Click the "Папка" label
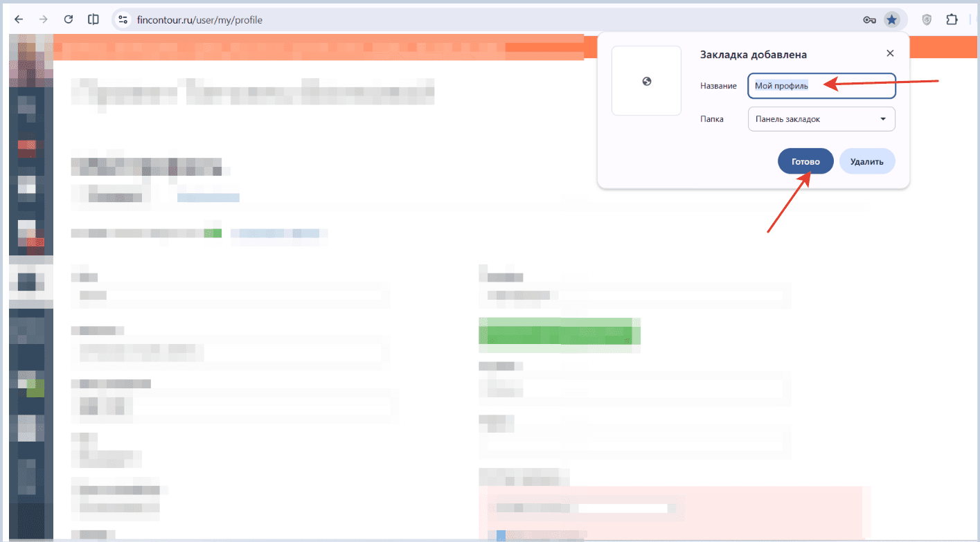The height and width of the screenshot is (542, 980). [712, 119]
